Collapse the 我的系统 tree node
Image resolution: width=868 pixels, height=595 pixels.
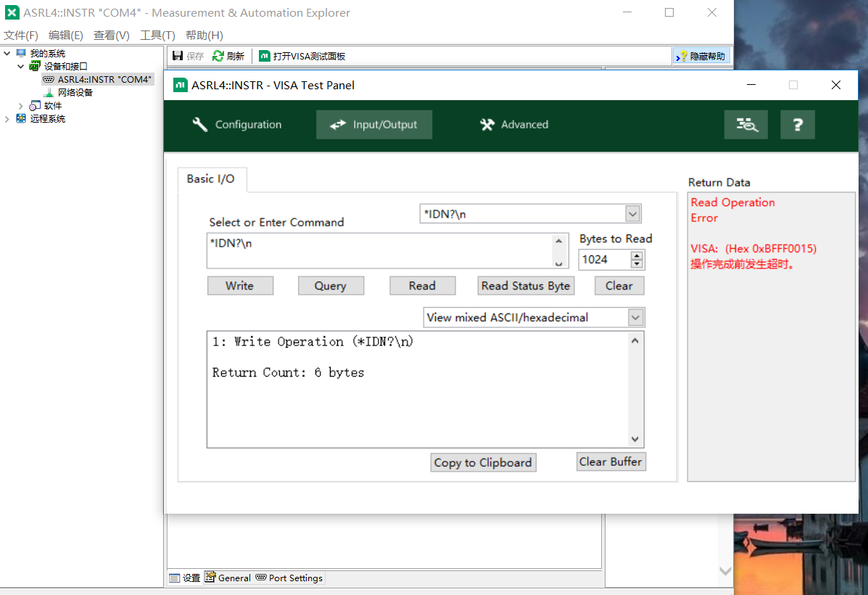point(7,53)
